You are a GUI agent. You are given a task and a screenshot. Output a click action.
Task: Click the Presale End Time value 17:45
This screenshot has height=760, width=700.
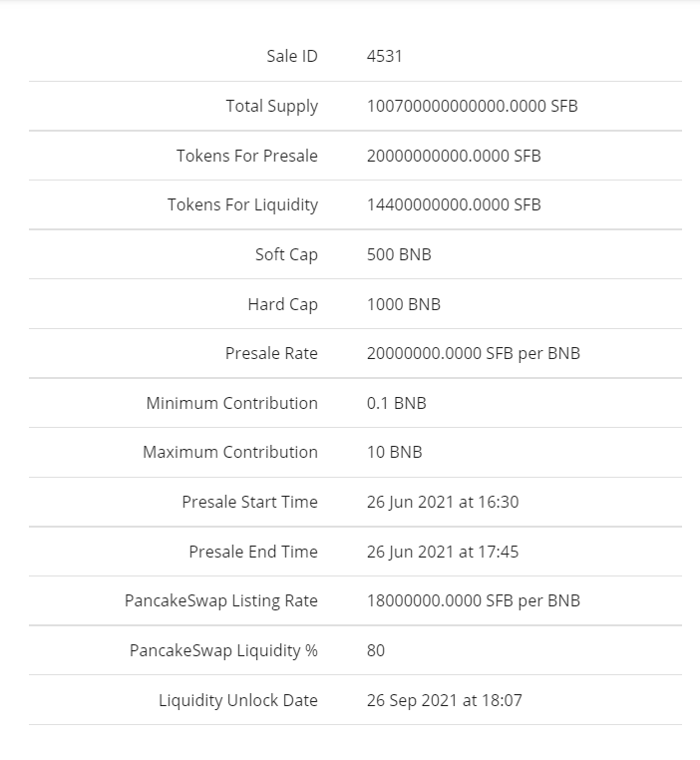[443, 553]
